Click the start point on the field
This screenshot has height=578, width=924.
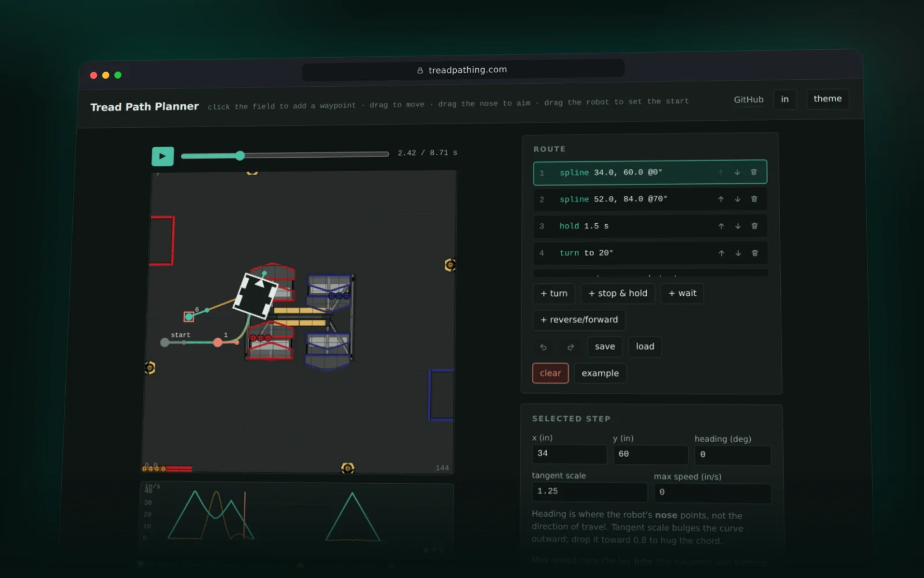click(x=165, y=343)
